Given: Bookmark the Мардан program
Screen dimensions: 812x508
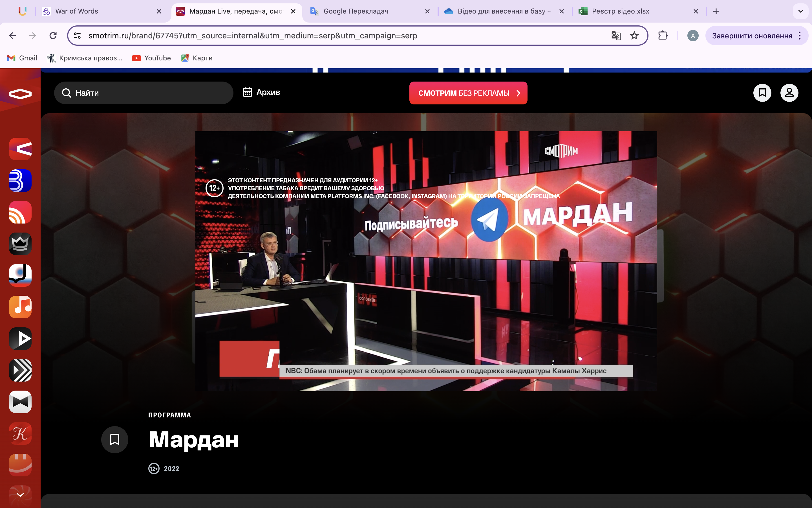Looking at the screenshot, I should (x=115, y=439).
